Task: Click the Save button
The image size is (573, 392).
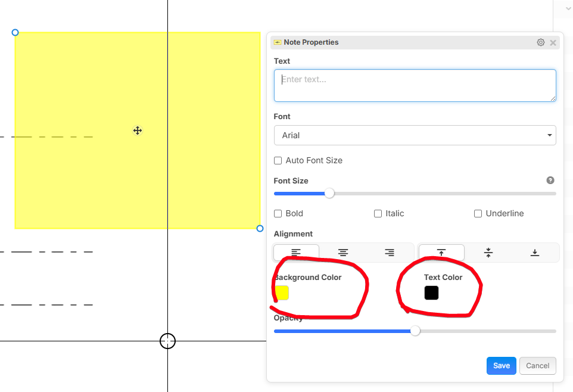Action: pyautogui.click(x=501, y=366)
